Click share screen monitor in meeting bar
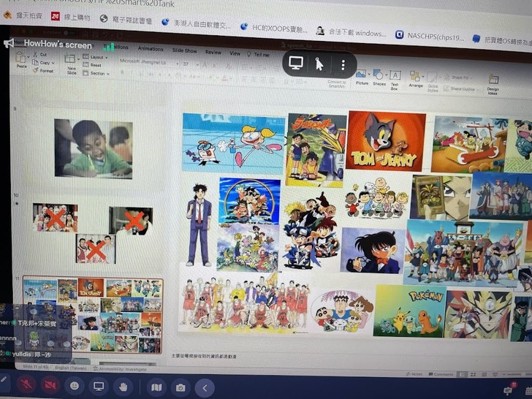 click(x=99, y=386)
